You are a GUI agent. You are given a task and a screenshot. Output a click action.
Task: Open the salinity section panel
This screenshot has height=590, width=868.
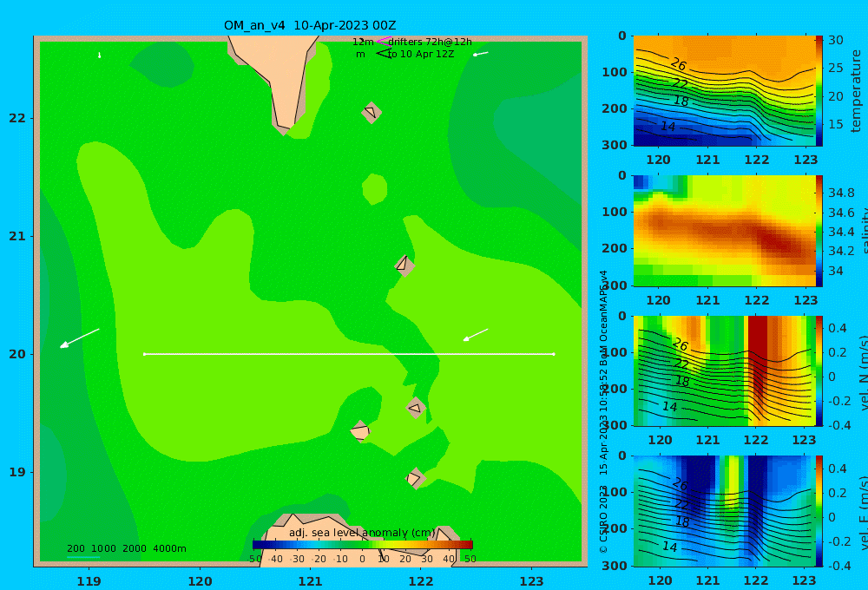(x=724, y=231)
